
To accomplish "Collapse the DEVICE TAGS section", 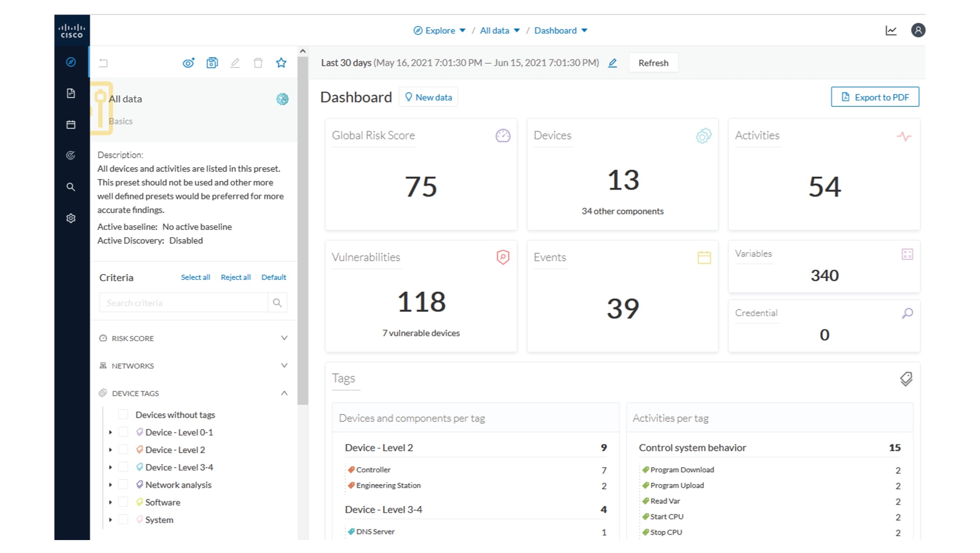I will coord(285,393).
